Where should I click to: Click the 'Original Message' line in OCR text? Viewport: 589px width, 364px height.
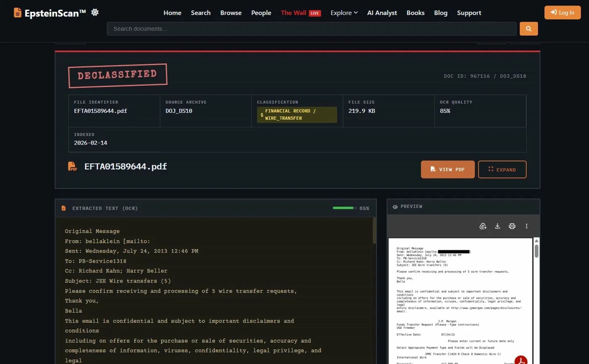click(x=92, y=231)
